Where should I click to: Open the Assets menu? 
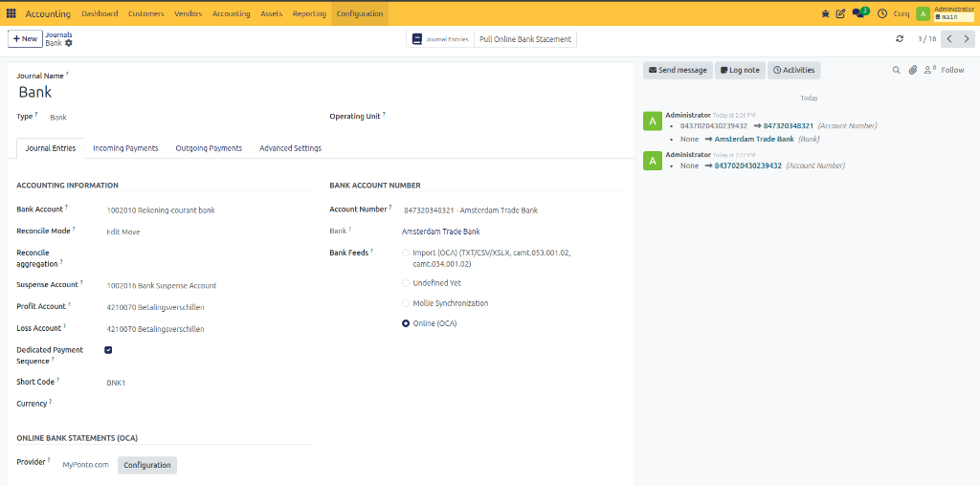point(271,13)
